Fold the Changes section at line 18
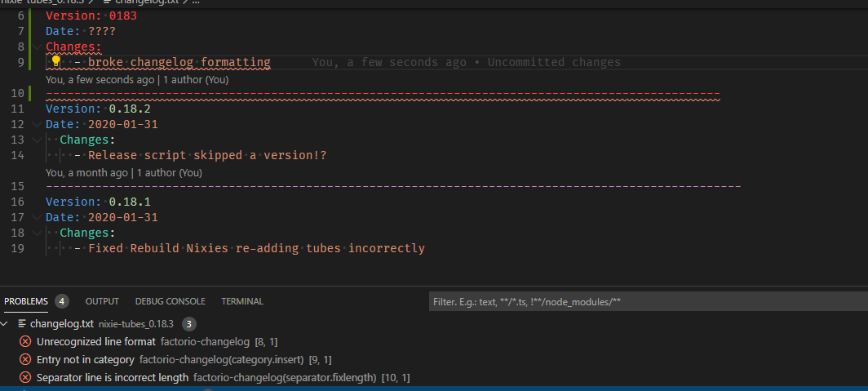 click(36, 233)
